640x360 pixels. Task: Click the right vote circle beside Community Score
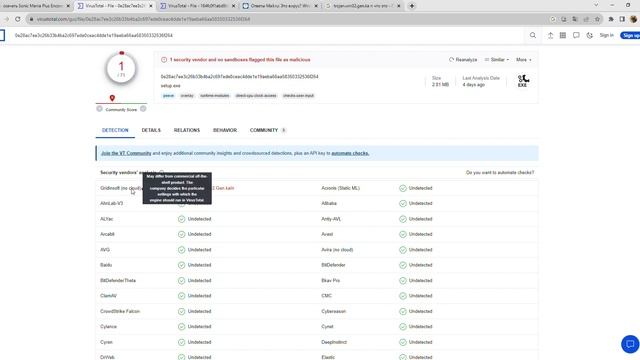click(x=143, y=109)
